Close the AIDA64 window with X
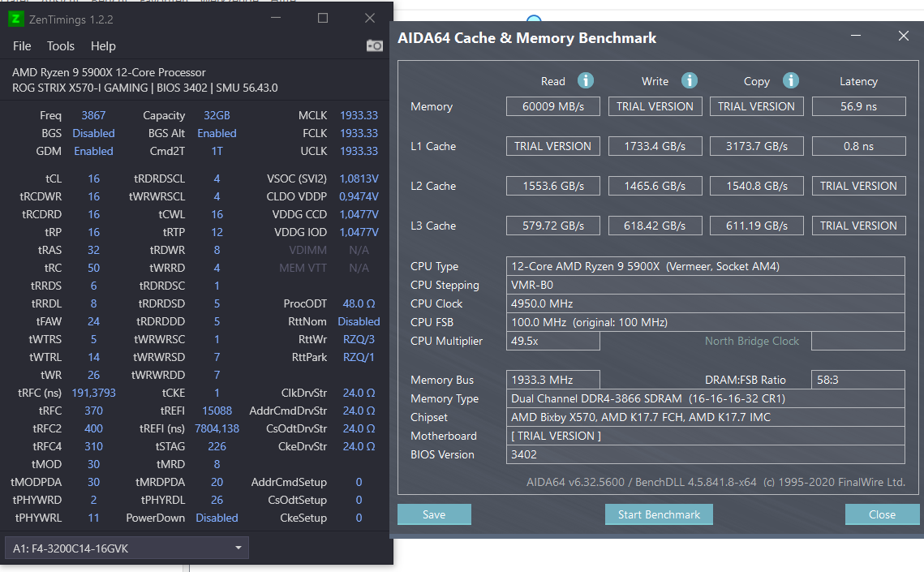 904,36
